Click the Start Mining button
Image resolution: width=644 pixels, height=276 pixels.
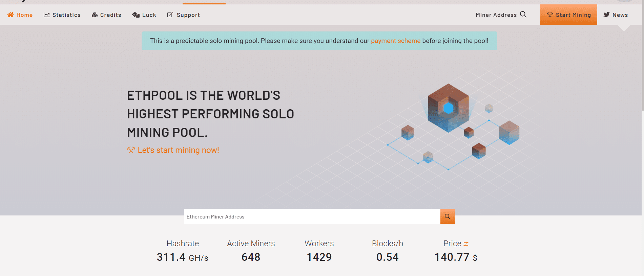click(569, 15)
